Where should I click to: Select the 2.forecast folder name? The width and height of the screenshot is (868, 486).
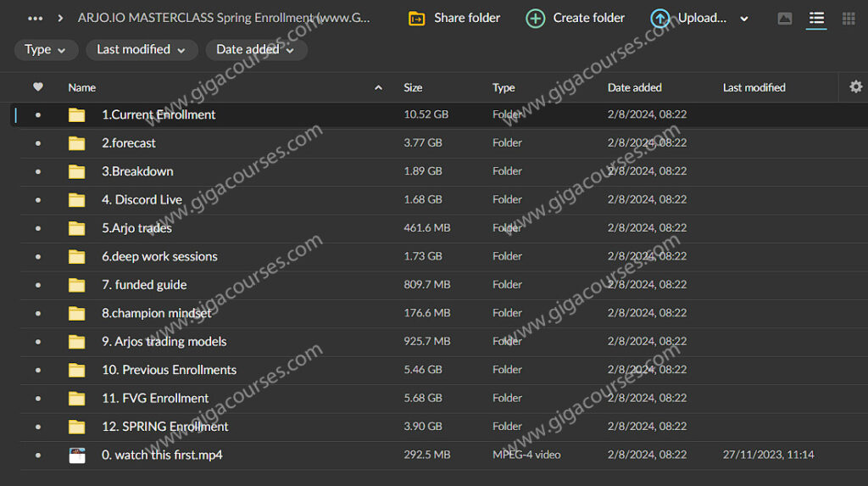(x=129, y=143)
